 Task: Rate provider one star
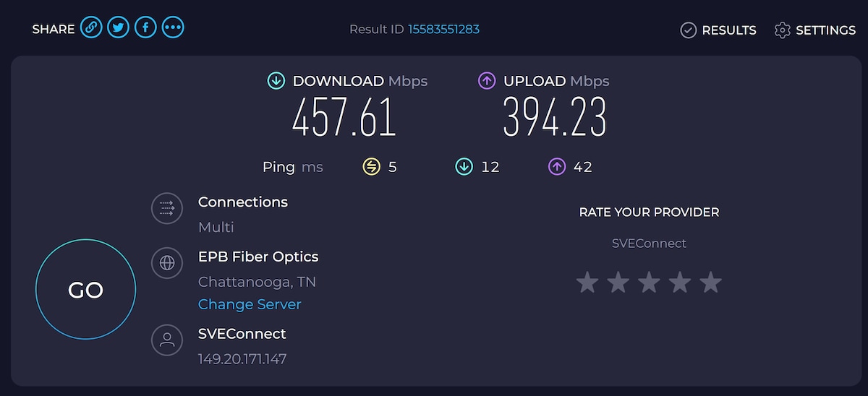pos(587,283)
